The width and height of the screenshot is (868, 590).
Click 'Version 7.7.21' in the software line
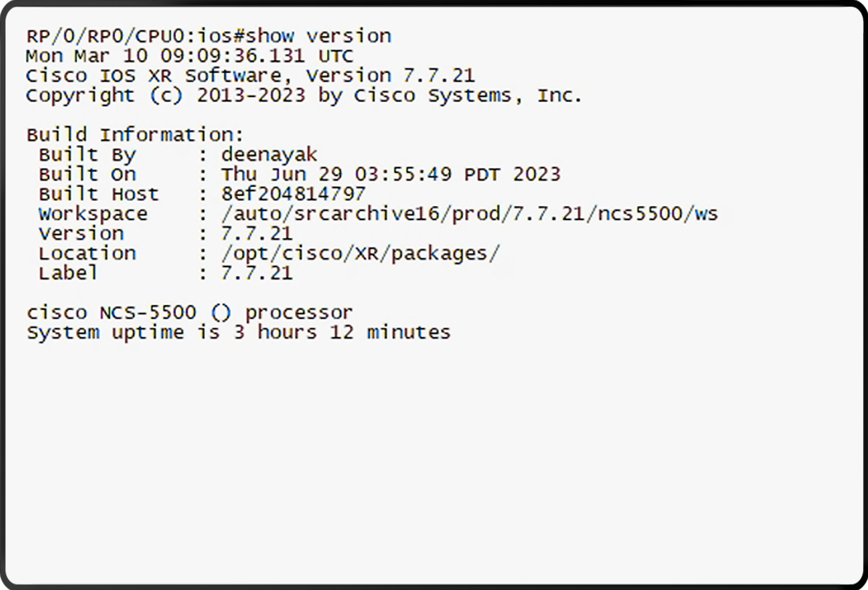point(390,76)
